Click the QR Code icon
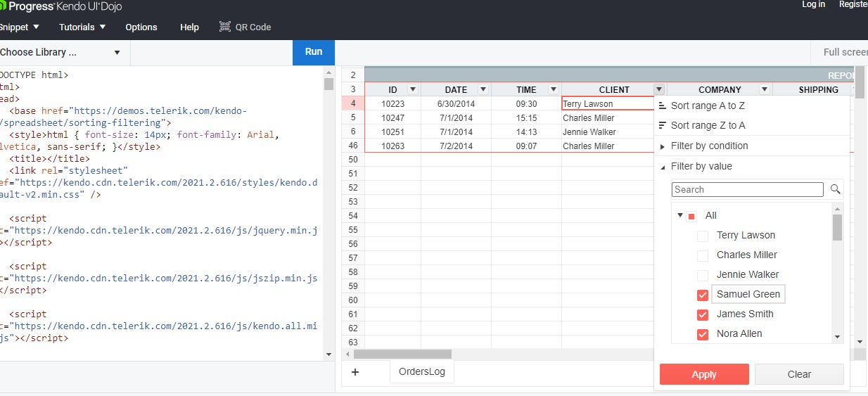Viewport: 868px width, 396px height. coord(225,27)
